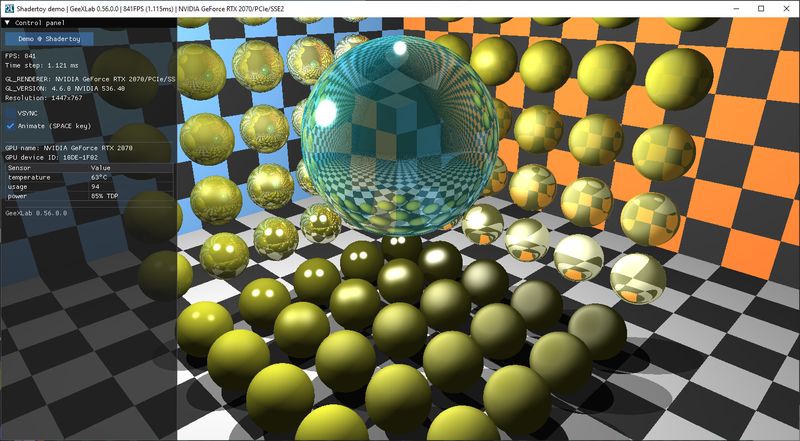Click the large teal glass sphere
The height and width of the screenshot is (441, 800).
click(400, 135)
